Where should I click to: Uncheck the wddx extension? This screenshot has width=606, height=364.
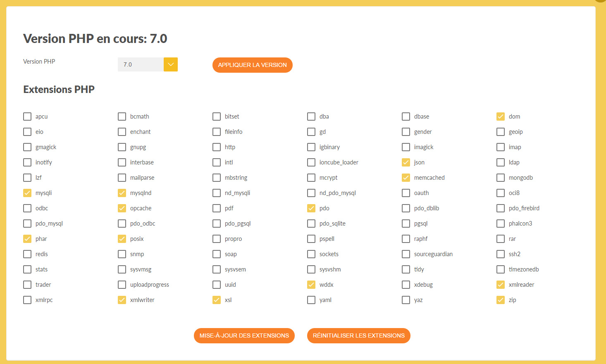point(311,284)
